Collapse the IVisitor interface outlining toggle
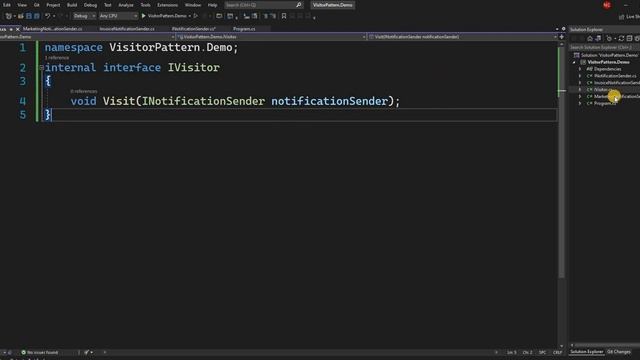Screen dimensions: 640x360 pyautogui.click(x=42, y=67)
